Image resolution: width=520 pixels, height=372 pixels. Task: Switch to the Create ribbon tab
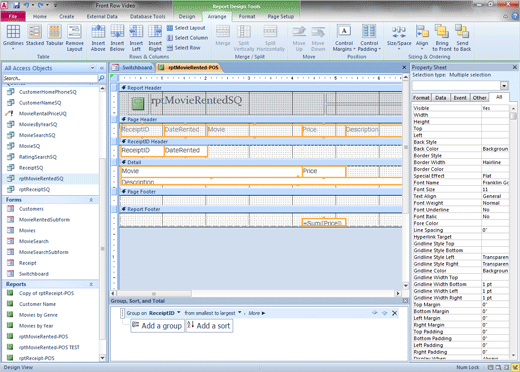pos(67,16)
